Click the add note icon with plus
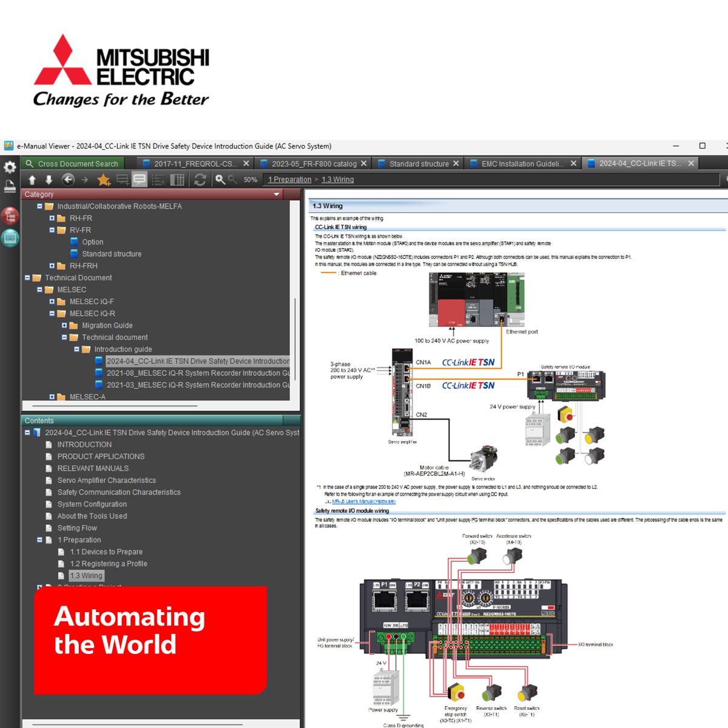 (x=122, y=180)
